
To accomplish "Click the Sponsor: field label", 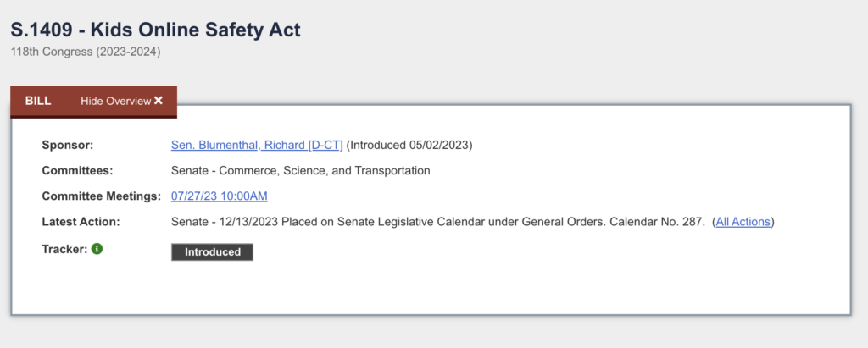I will coord(68,145).
